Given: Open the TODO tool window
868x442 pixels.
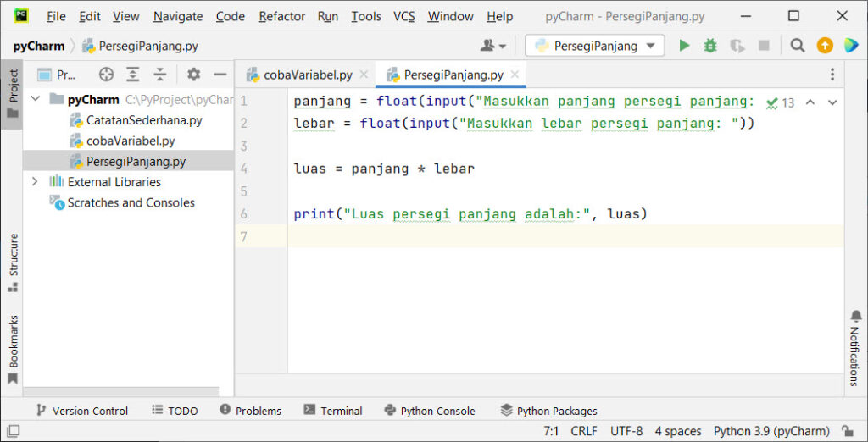Looking at the screenshot, I should click(175, 411).
